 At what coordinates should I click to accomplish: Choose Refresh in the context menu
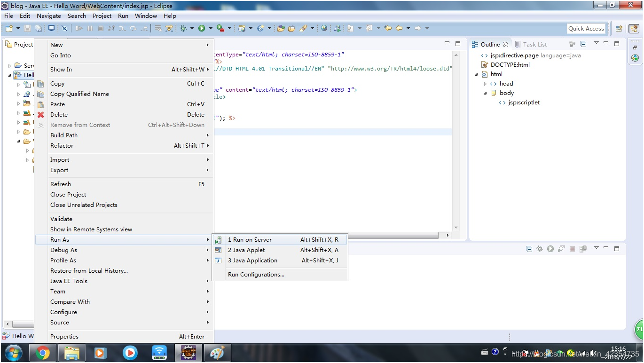[124, 184]
